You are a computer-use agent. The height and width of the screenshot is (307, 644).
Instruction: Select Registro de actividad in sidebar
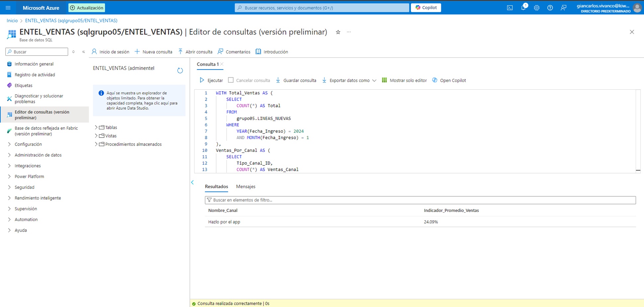click(x=35, y=75)
